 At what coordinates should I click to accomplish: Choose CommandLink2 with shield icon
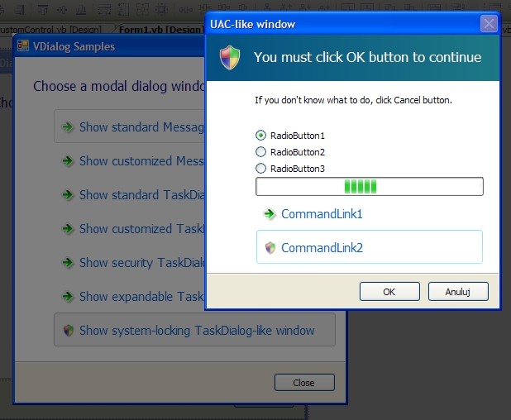370,247
